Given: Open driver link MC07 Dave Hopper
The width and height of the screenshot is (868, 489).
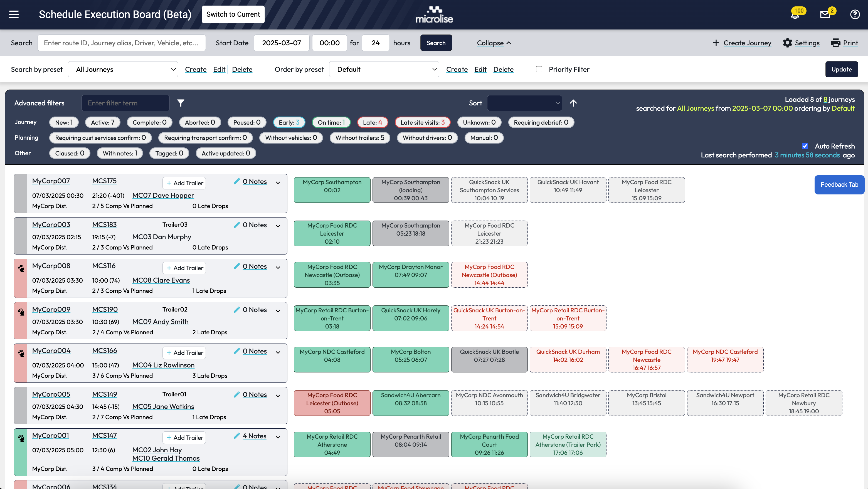Looking at the screenshot, I should pyautogui.click(x=163, y=196).
